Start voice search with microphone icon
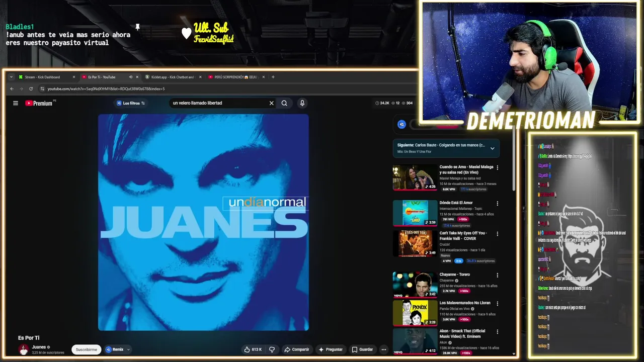Screen dimensions: 644x362 pyautogui.click(x=302, y=103)
